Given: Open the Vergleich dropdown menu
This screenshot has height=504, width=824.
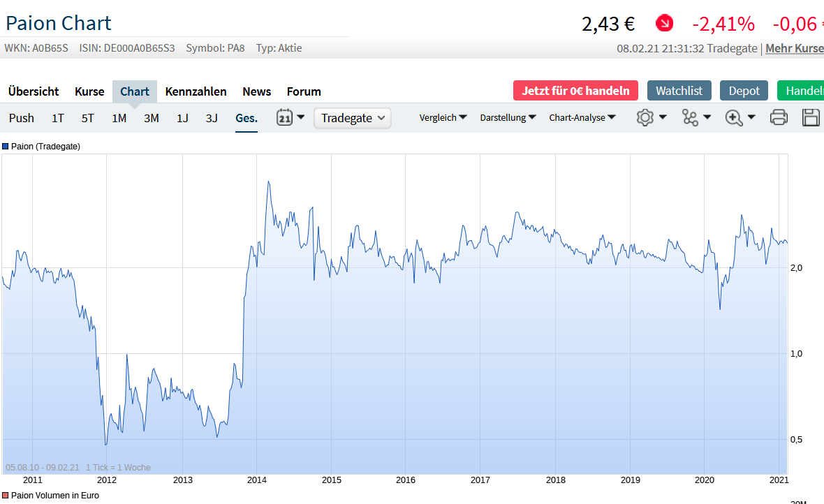Looking at the screenshot, I should (443, 118).
